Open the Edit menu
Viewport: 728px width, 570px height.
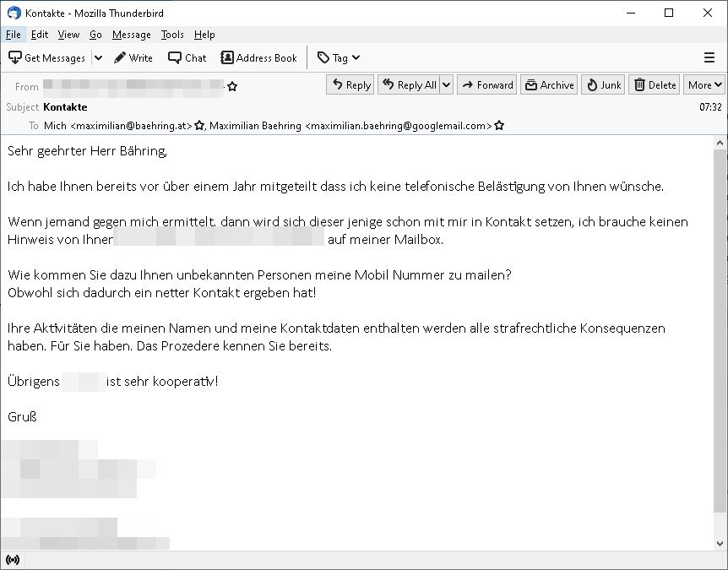[40, 35]
